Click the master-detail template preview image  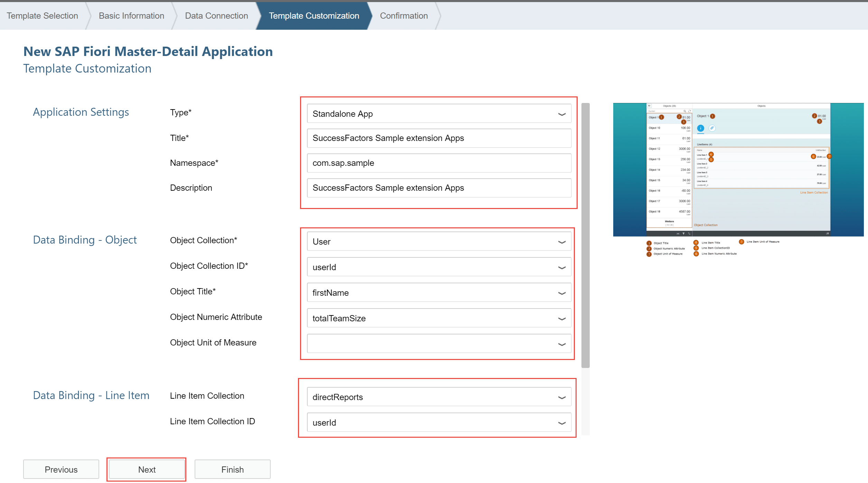738,169
